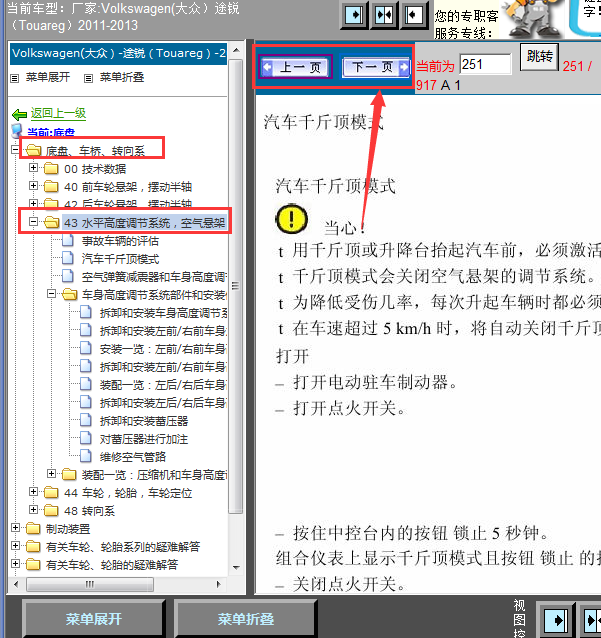Expand the 48 转向系 folder
The image size is (601, 638).
pos(33,509)
